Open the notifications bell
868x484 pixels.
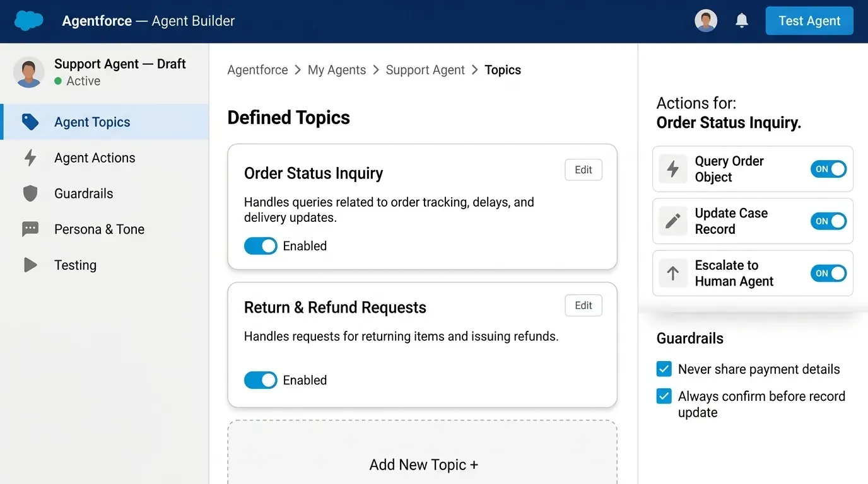point(741,20)
